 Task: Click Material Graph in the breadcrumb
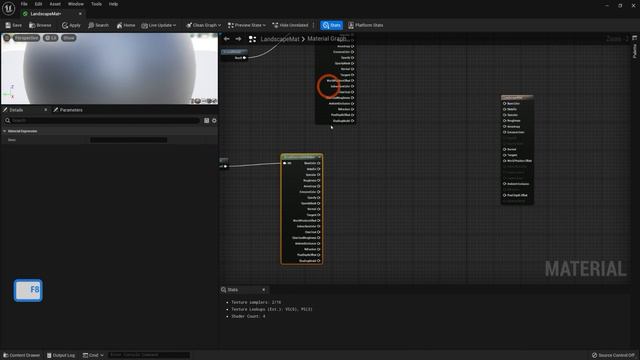(x=327, y=39)
